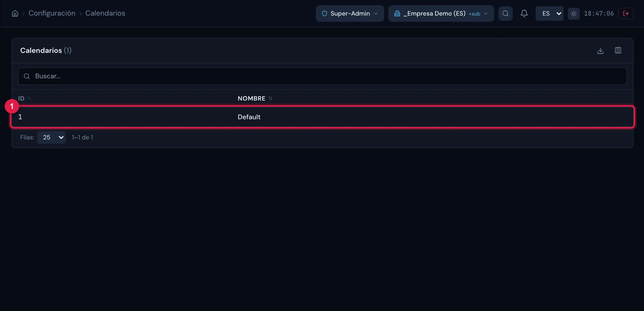This screenshot has width=644, height=311.
Task: Click the ID cell of the Default row
Action: 20,117
